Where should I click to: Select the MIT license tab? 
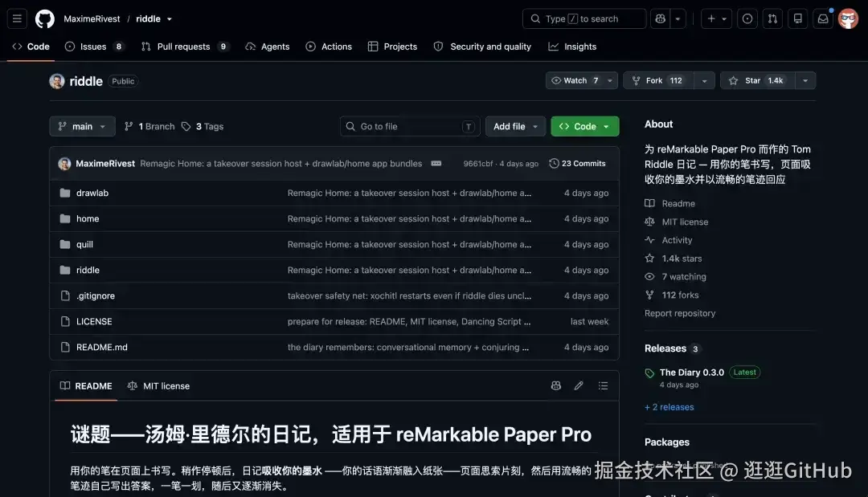pos(158,386)
